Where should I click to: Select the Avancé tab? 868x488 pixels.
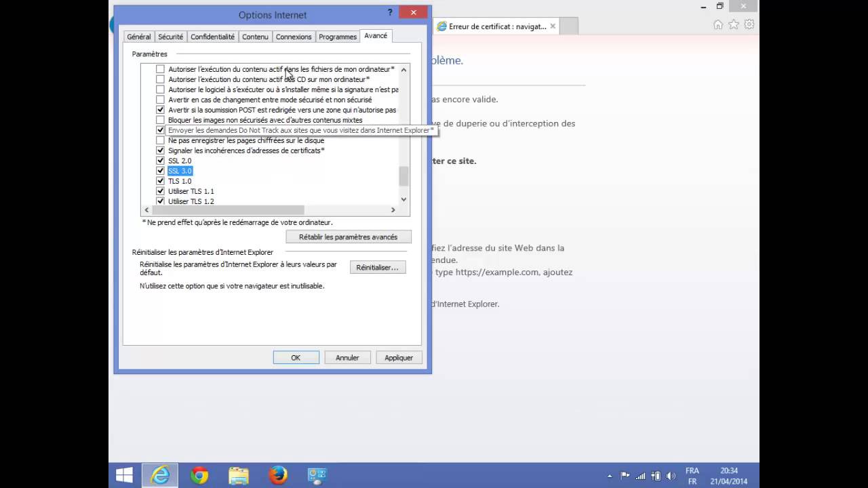pyautogui.click(x=376, y=35)
